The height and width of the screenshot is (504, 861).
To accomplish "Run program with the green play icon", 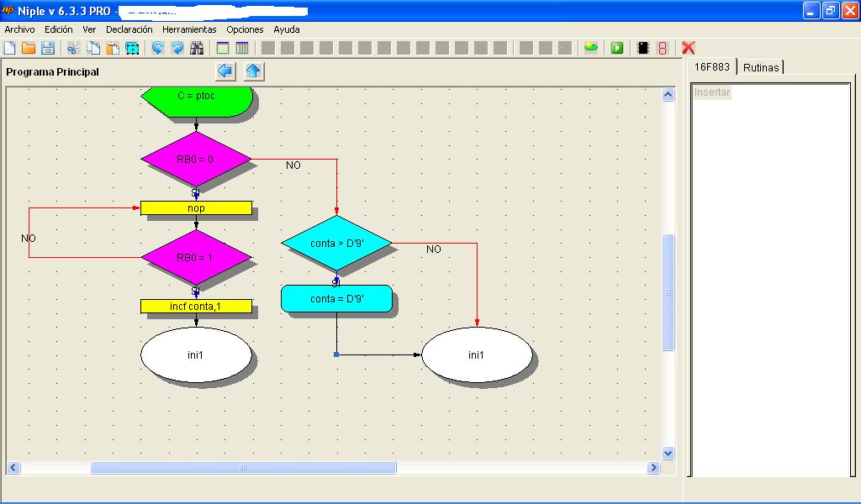I will pyautogui.click(x=617, y=48).
